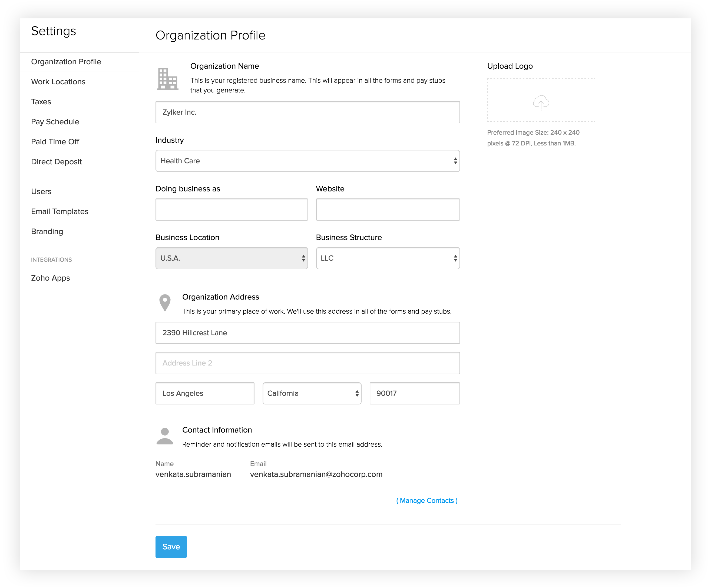Screen dimensions: 711x588
Task: Click Zoho Apps integration icon
Action: click(50, 277)
